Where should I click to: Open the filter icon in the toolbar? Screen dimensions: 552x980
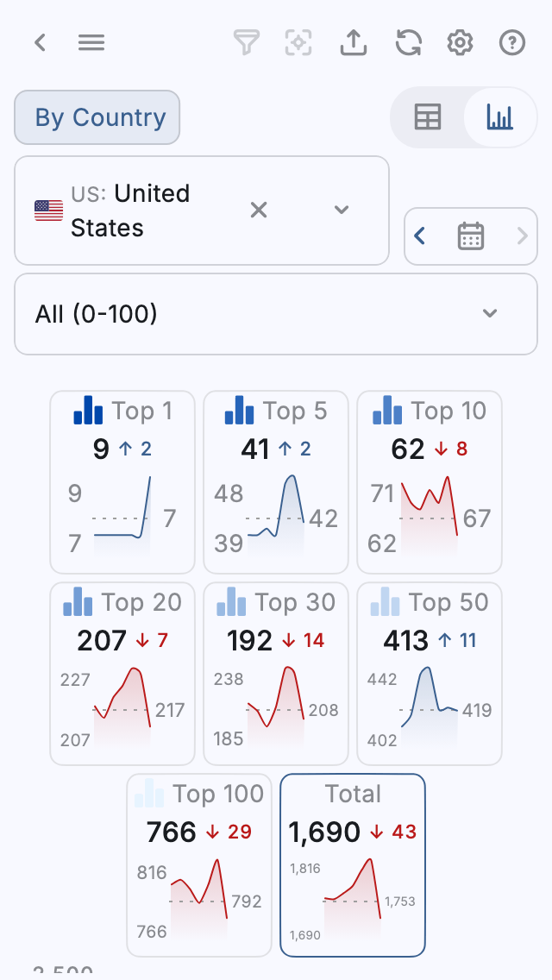(x=247, y=42)
